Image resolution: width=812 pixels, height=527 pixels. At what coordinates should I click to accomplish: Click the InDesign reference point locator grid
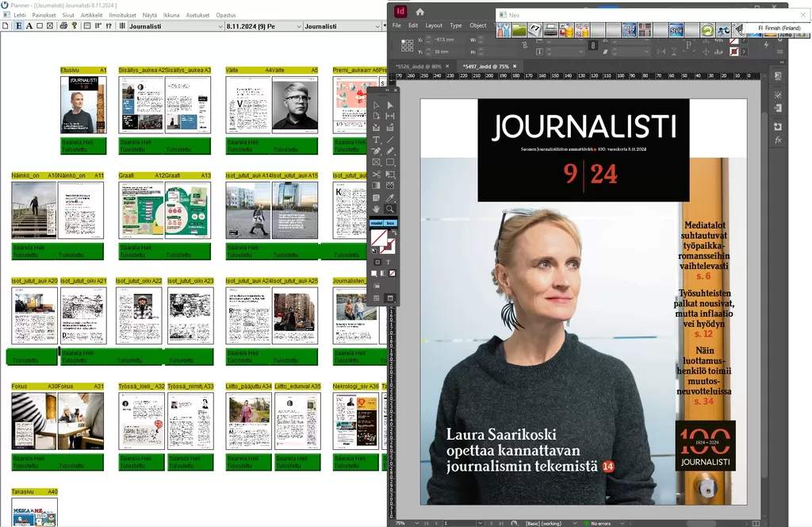coord(407,45)
